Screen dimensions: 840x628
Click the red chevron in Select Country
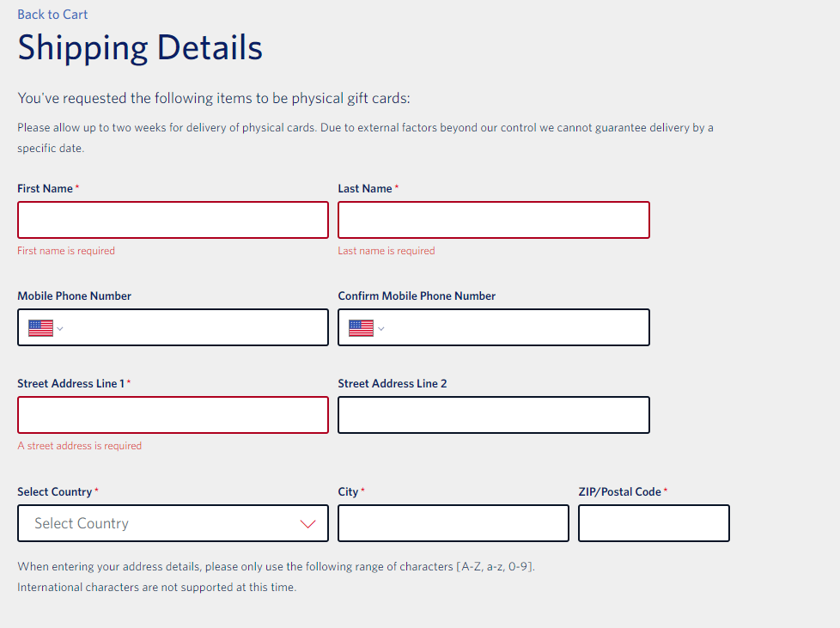pyautogui.click(x=307, y=523)
